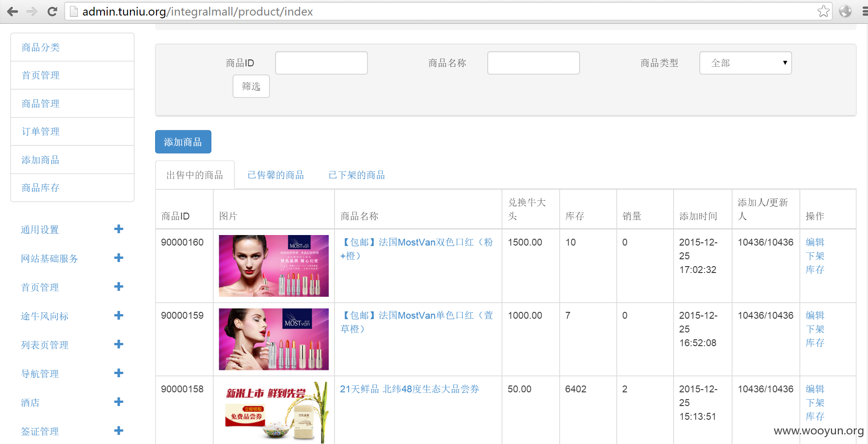Click 编辑 for product 90000159
868x444 pixels.
(x=815, y=316)
